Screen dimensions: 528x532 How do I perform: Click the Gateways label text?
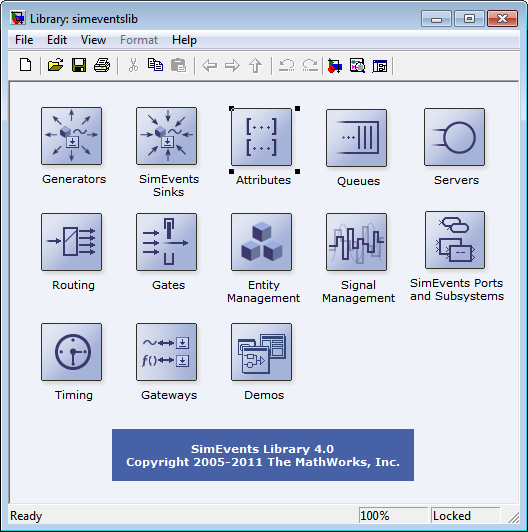coord(169,395)
